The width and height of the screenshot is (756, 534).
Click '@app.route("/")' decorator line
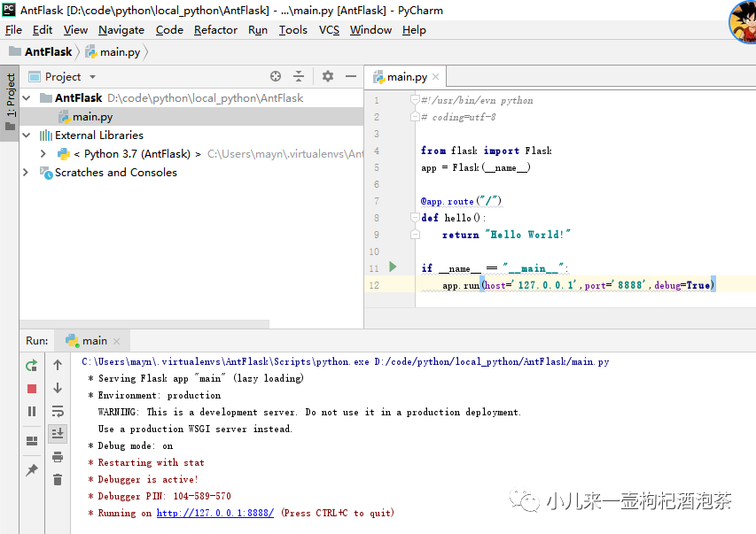click(x=462, y=201)
